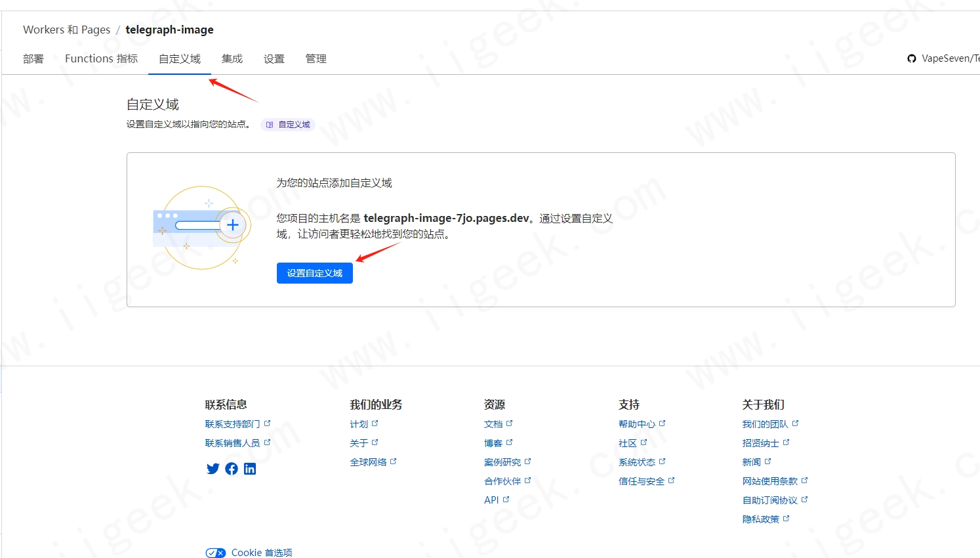Open the Twitter social icon
Viewport: 980px width, 558px height.
pos(213,469)
